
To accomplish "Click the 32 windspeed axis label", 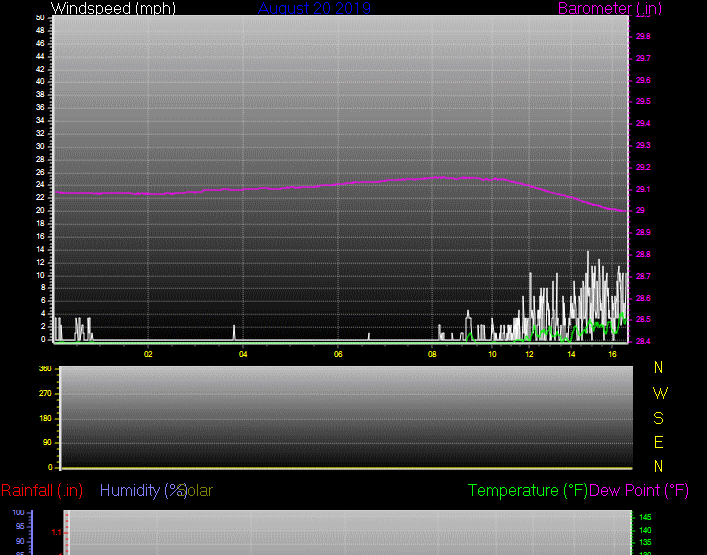I will 40,133.
